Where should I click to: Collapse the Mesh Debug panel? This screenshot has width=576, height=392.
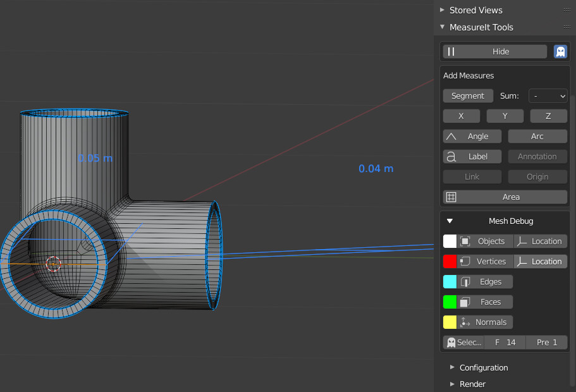(450, 221)
